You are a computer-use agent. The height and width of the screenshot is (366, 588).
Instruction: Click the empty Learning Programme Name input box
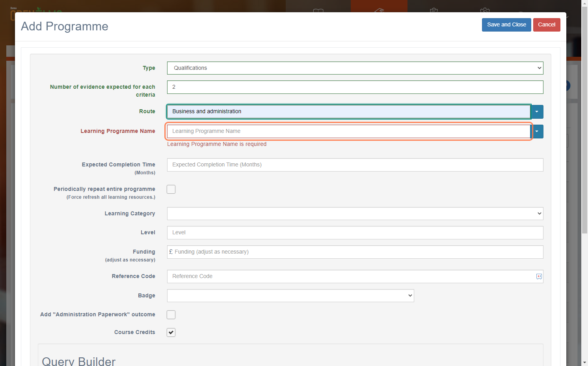pyautogui.click(x=349, y=131)
